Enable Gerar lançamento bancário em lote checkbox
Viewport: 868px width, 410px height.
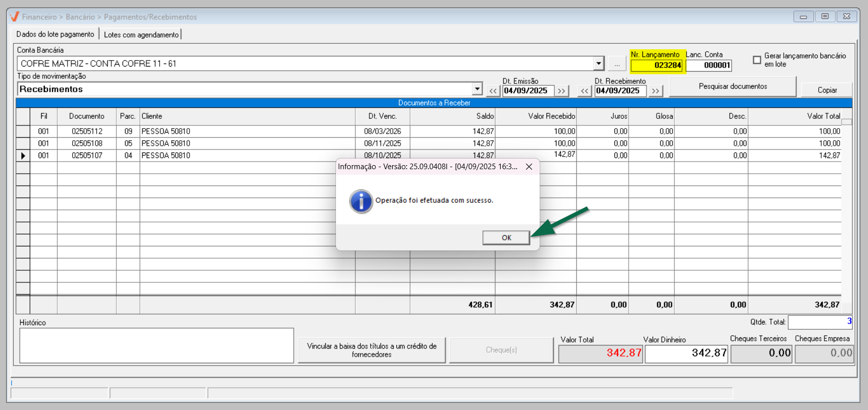(757, 60)
